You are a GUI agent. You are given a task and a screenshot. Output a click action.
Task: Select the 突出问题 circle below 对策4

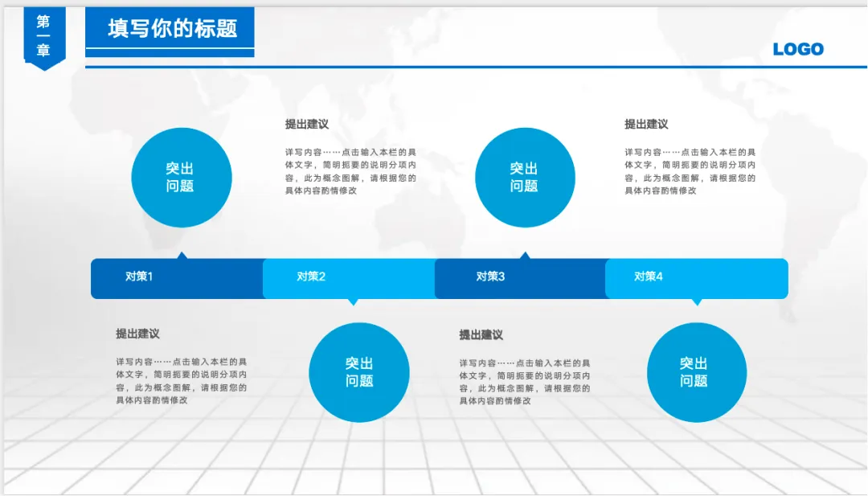click(x=696, y=372)
